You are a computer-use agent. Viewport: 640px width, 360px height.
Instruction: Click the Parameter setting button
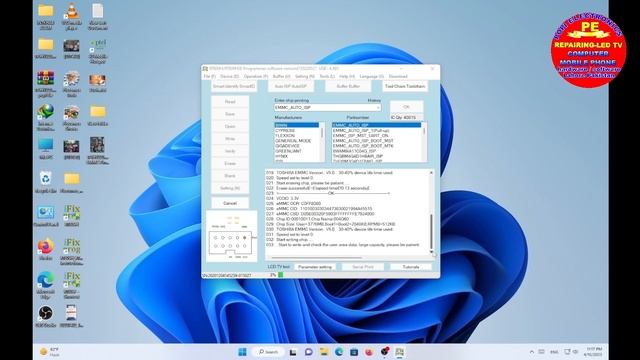click(x=315, y=267)
